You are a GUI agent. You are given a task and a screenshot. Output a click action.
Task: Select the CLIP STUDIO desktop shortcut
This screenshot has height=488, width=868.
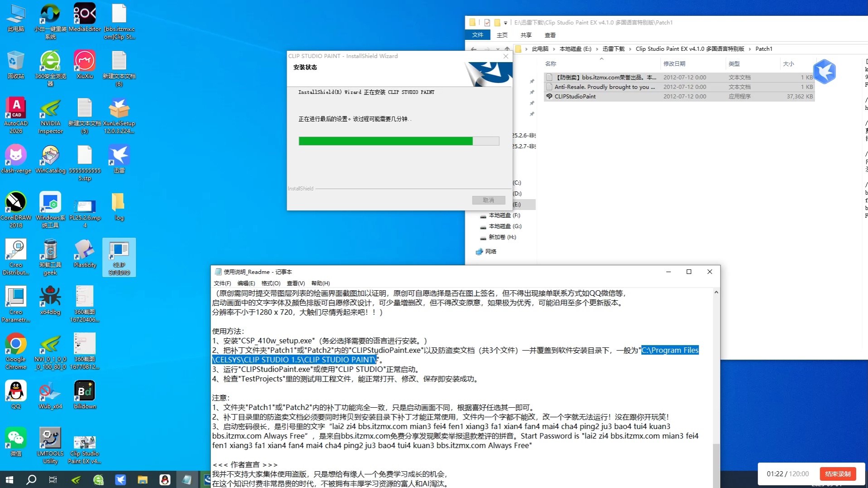(119, 257)
